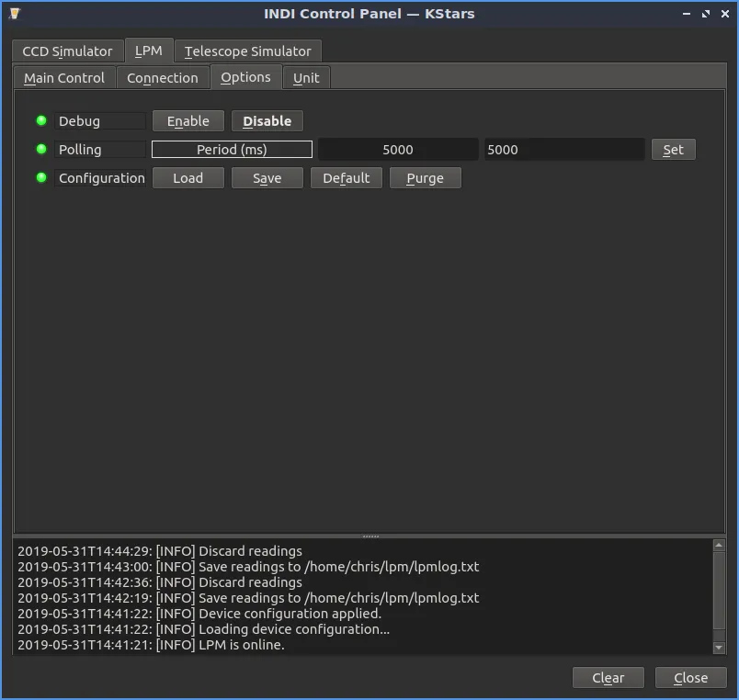Click the Debug status indicator light
The image size is (739, 700).
click(41, 120)
